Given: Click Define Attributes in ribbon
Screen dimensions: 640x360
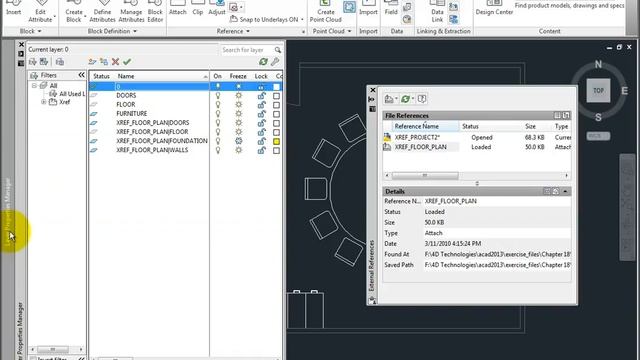Looking at the screenshot, I should (x=102, y=12).
